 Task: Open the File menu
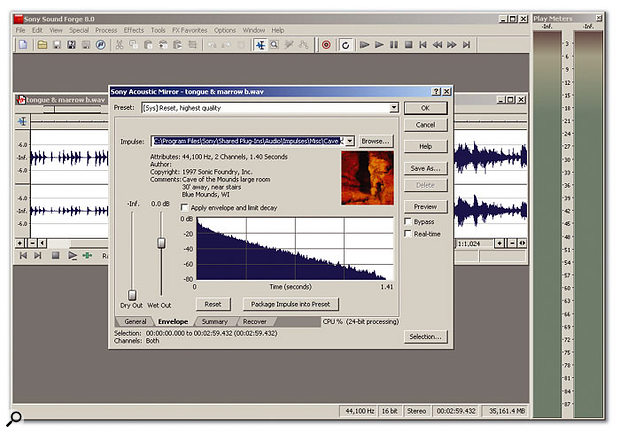21,30
